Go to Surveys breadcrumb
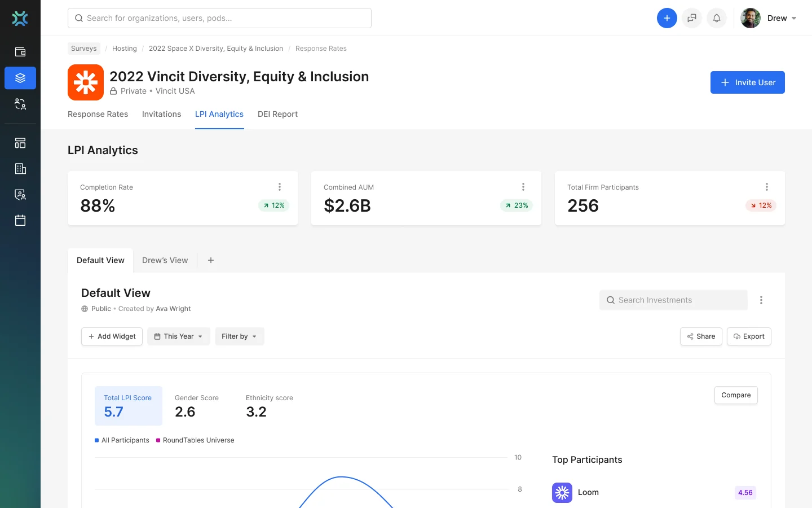The width and height of the screenshot is (812, 508). coord(84,49)
